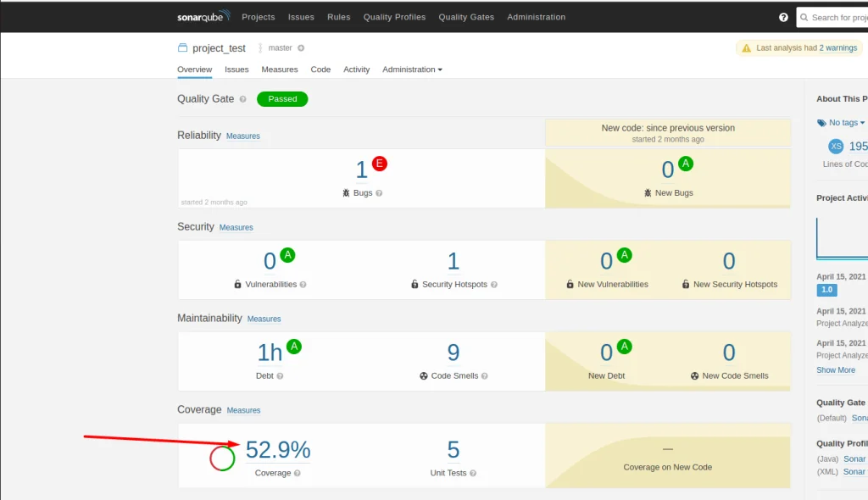The width and height of the screenshot is (868, 500).
Task: Click the 2 warnings link
Action: click(837, 48)
